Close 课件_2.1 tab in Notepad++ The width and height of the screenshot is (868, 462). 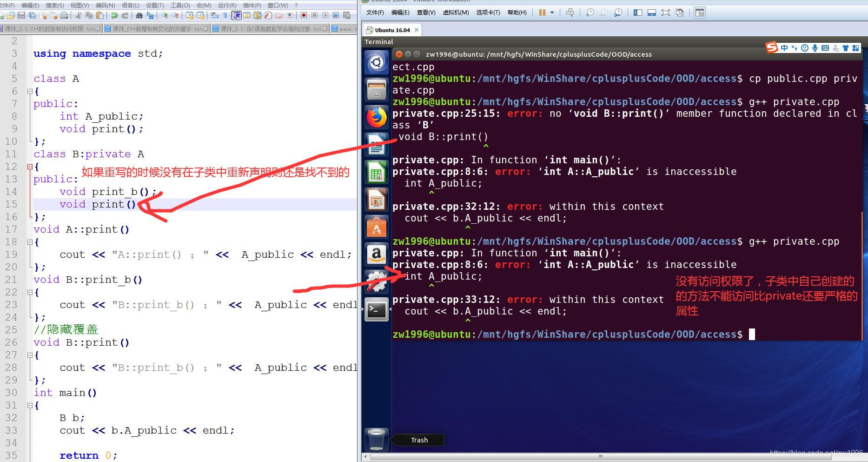click(325, 29)
